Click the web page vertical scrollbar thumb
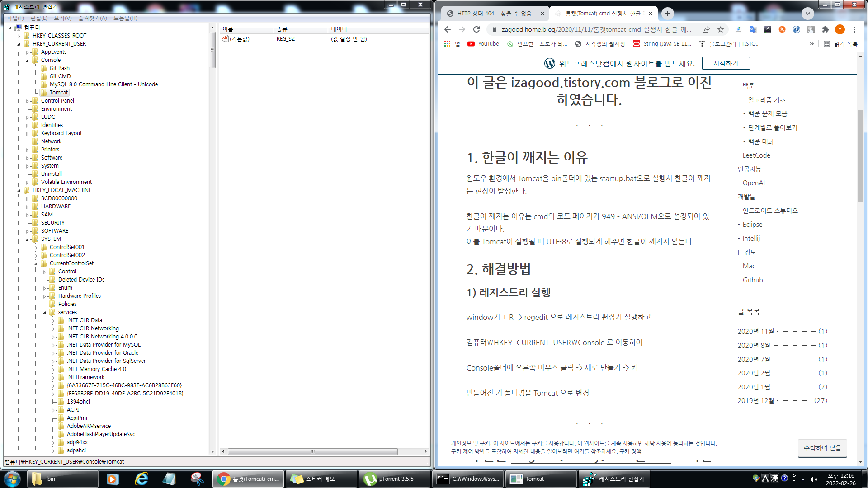Viewport: 868px width, 488px height. [x=860, y=156]
